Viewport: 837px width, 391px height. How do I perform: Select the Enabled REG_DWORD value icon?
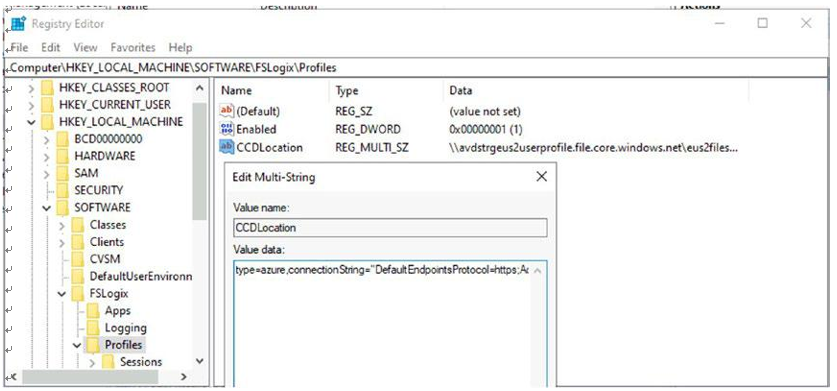click(x=227, y=129)
